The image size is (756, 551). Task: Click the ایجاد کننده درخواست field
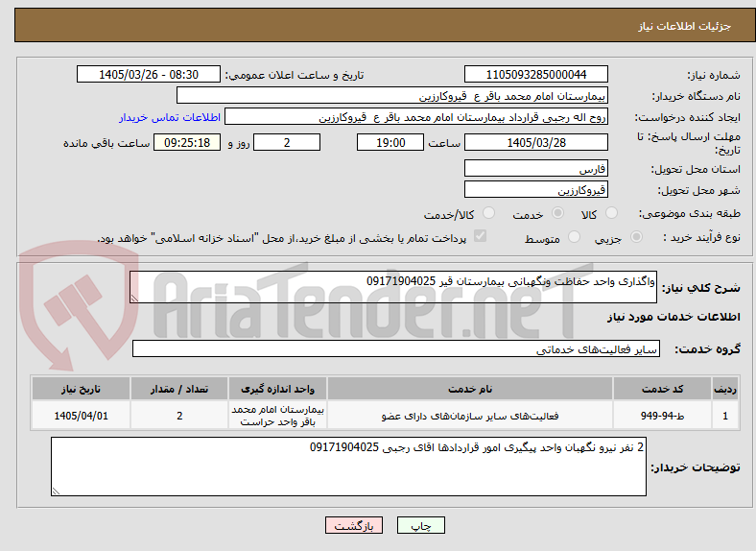coord(416,117)
